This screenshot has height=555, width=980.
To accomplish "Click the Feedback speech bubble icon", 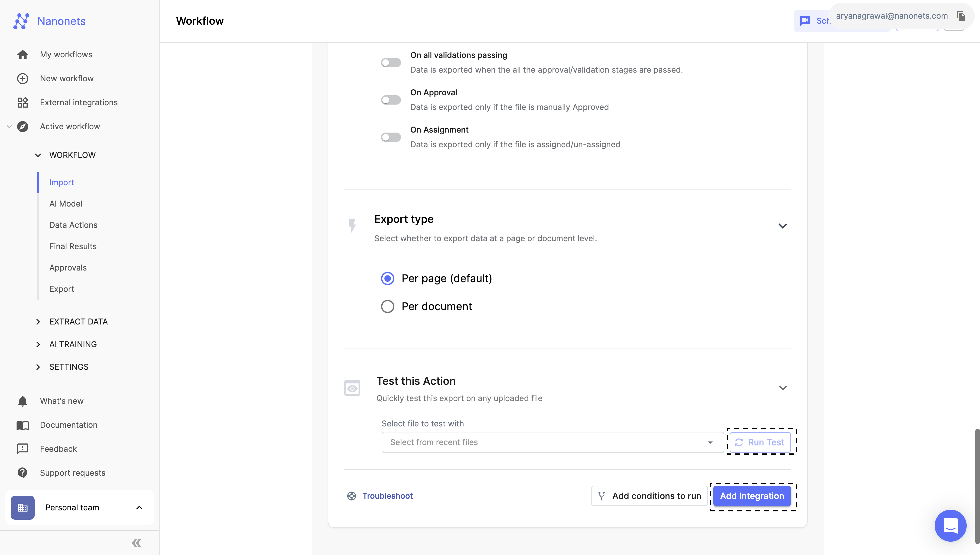I will click(22, 449).
